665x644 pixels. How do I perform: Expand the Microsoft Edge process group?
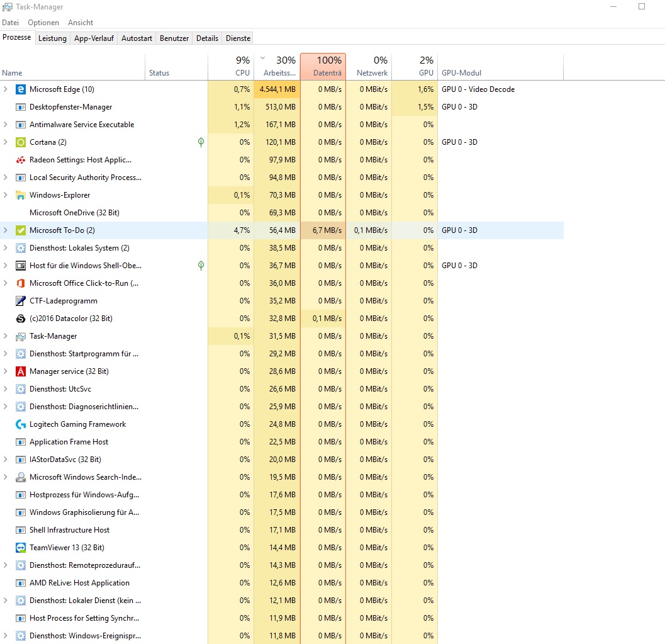click(x=6, y=89)
